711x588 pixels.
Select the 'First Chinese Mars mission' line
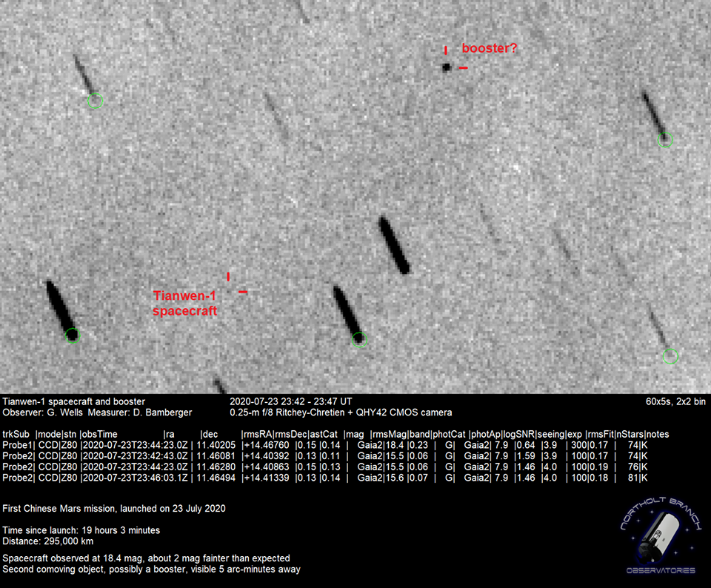coord(114,509)
